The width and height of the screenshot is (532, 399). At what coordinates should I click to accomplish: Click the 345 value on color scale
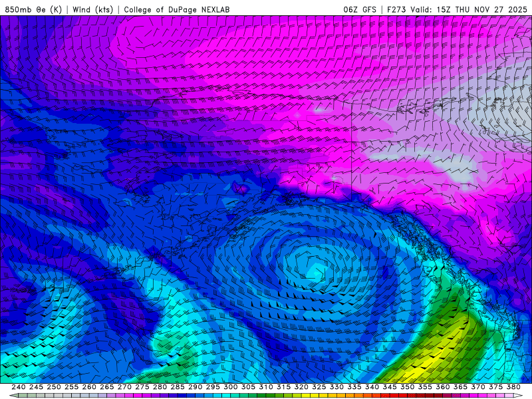click(390, 387)
